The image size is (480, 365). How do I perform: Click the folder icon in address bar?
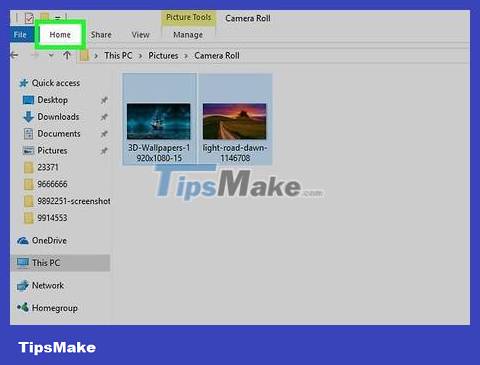(x=84, y=55)
